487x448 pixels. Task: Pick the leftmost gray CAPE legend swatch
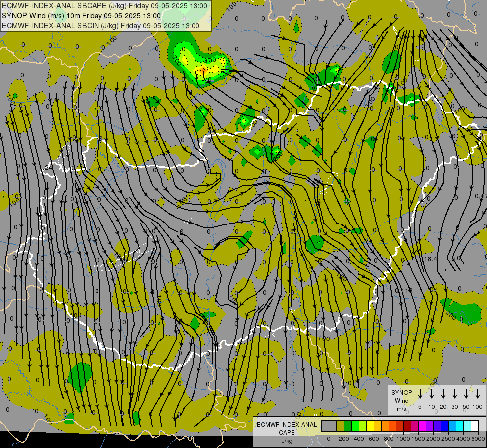coord(325,426)
